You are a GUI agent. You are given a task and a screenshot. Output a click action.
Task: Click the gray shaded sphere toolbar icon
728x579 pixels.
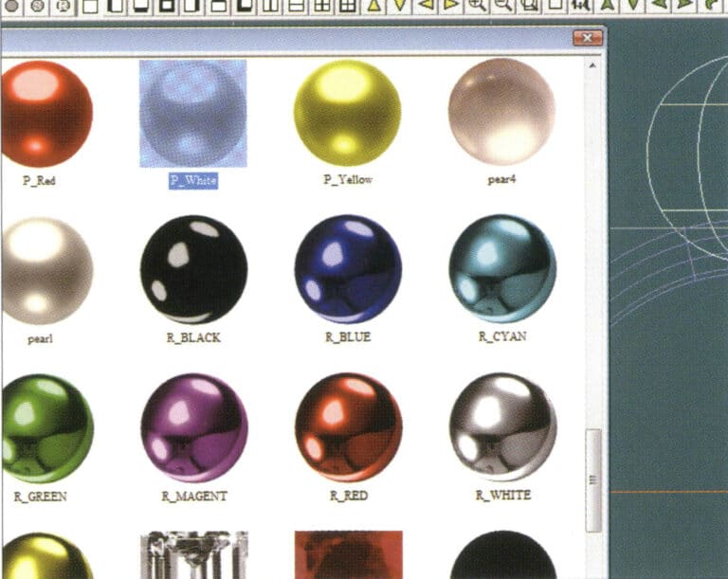coord(11,6)
